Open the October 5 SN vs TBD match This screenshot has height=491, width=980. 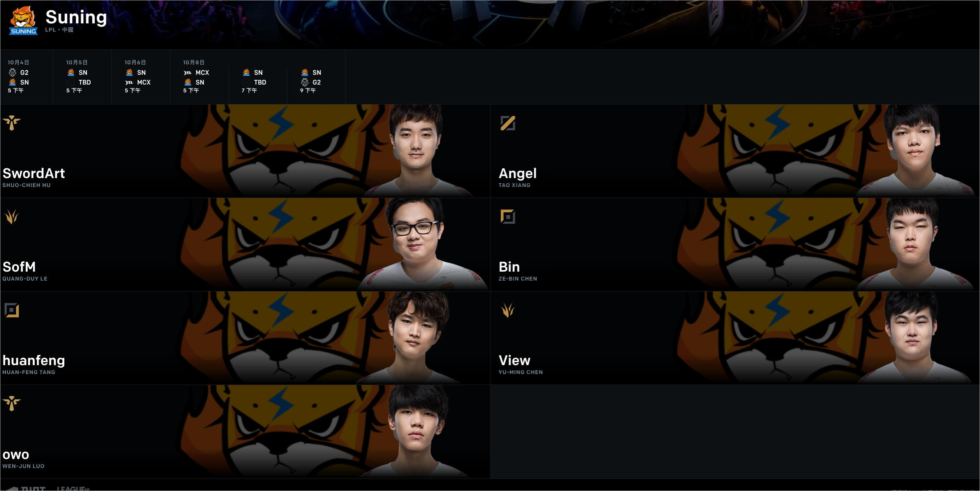[82, 77]
